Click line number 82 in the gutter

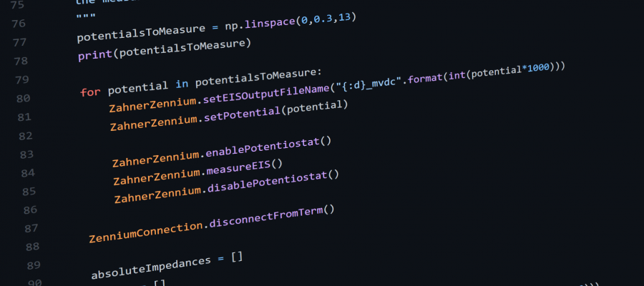[26, 136]
